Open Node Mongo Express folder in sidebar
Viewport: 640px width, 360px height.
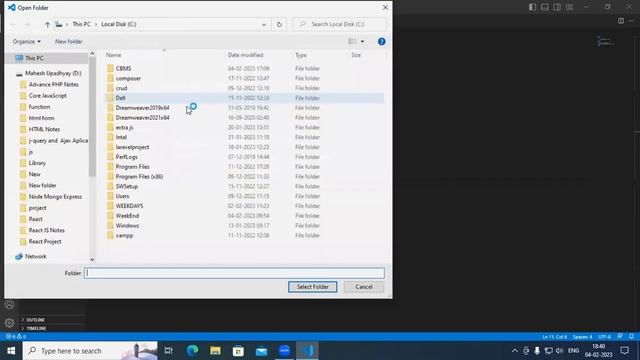click(x=55, y=196)
